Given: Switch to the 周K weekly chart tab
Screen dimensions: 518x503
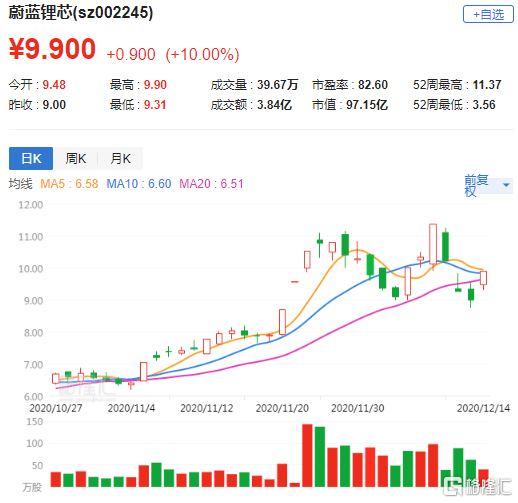Looking at the screenshot, I should click(76, 158).
